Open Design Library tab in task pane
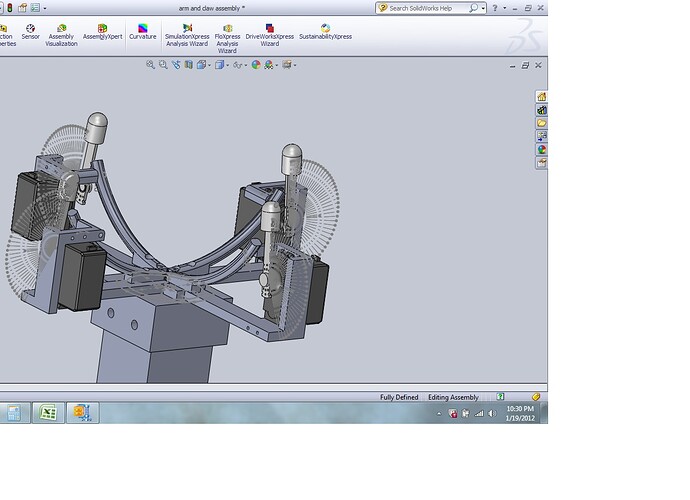The height and width of the screenshot is (500, 690). pyautogui.click(x=542, y=110)
